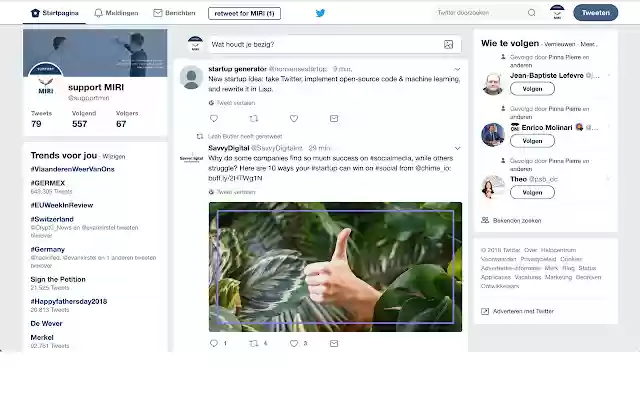Expand the SavvyDigital tweet options
640x400 pixels.
457,148
